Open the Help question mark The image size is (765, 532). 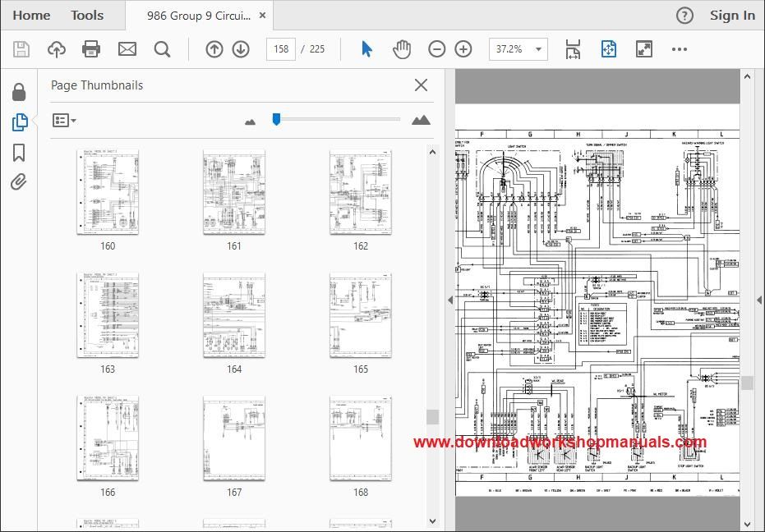(684, 16)
